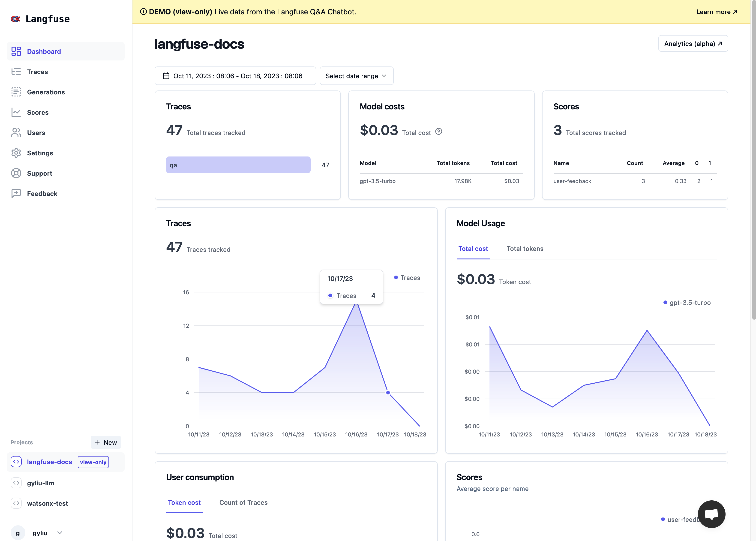The width and height of the screenshot is (756, 541).
Task: Click the gpt-3.5-turbo legend dot
Action: pos(665,303)
